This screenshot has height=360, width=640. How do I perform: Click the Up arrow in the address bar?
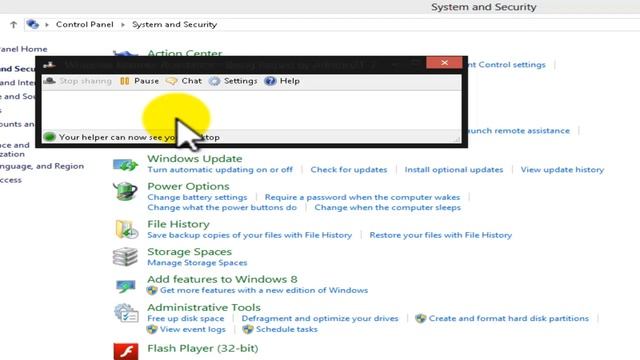click(x=13, y=24)
